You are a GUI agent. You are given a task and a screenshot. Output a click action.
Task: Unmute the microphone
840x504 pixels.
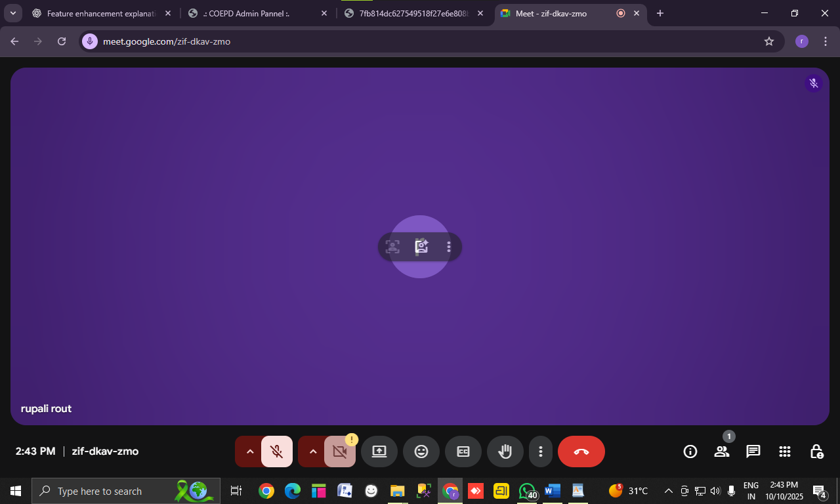pyautogui.click(x=277, y=451)
